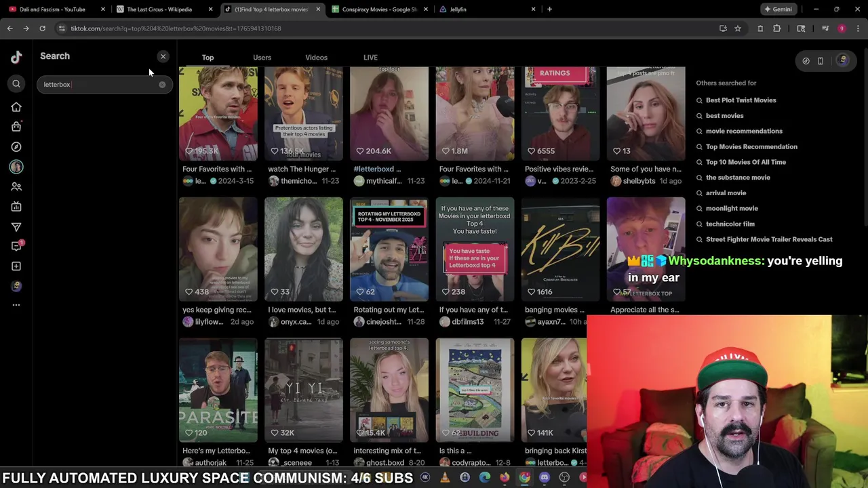Open the TikTok Shop bag icon
This screenshot has height=488, width=868.
coord(16,127)
